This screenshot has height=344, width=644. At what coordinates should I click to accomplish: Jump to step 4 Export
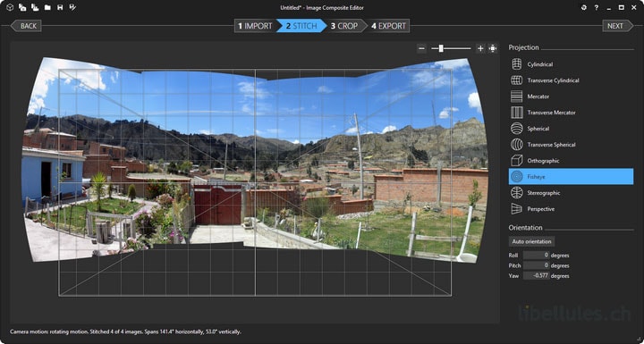tap(388, 26)
